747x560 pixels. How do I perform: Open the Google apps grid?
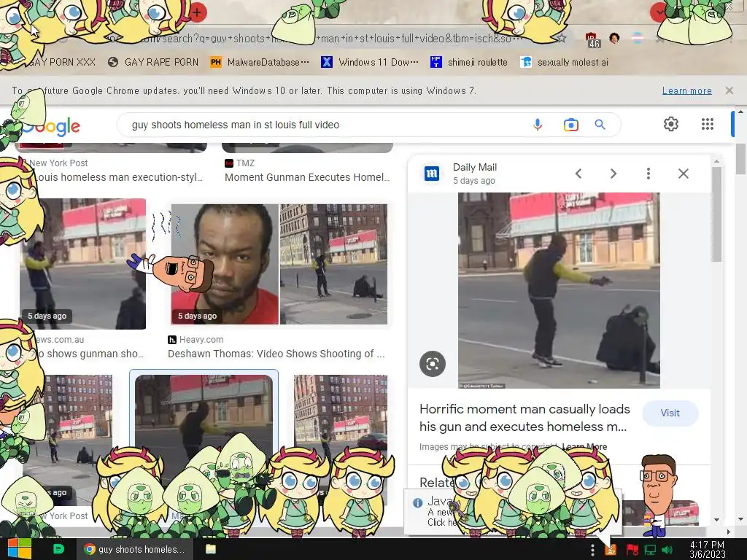point(708,124)
